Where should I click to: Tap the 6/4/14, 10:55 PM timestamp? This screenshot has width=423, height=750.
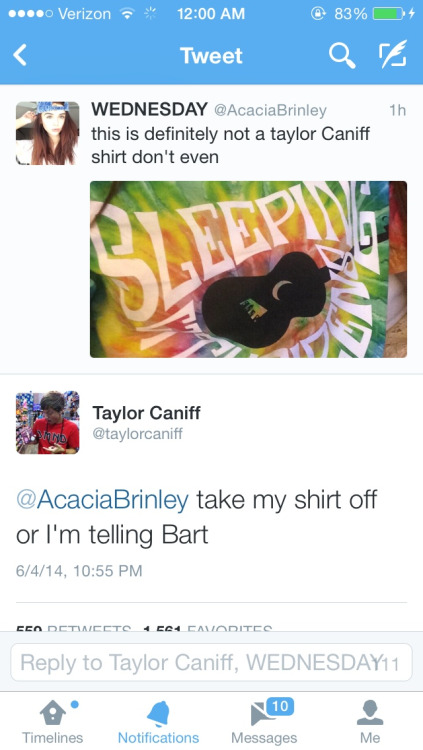coord(79,571)
